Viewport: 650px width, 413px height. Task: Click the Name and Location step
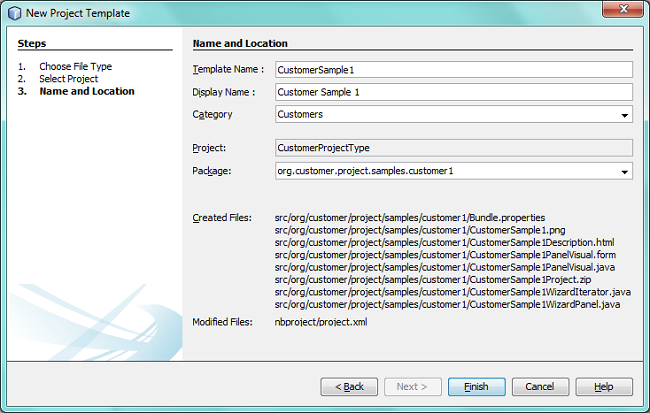(86, 91)
